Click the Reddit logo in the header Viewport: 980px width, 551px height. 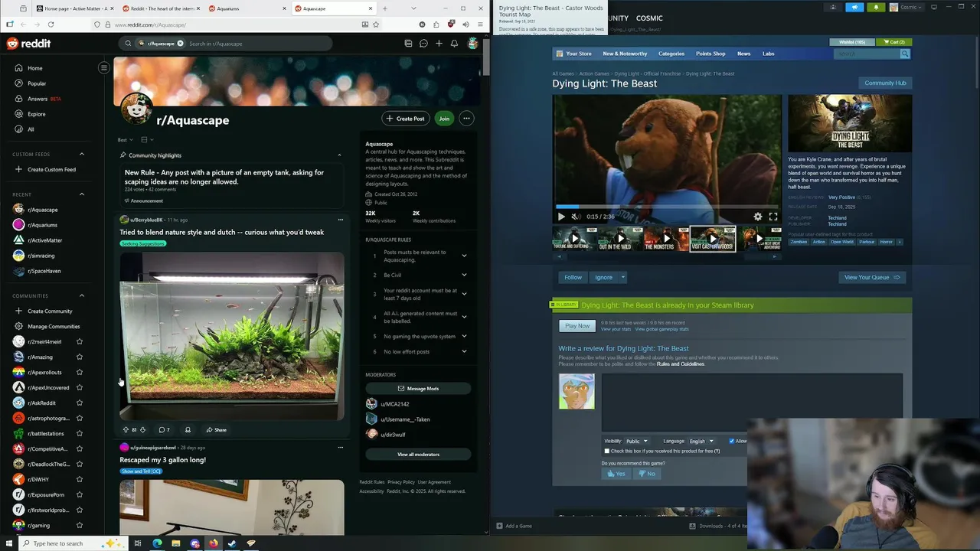(x=28, y=44)
